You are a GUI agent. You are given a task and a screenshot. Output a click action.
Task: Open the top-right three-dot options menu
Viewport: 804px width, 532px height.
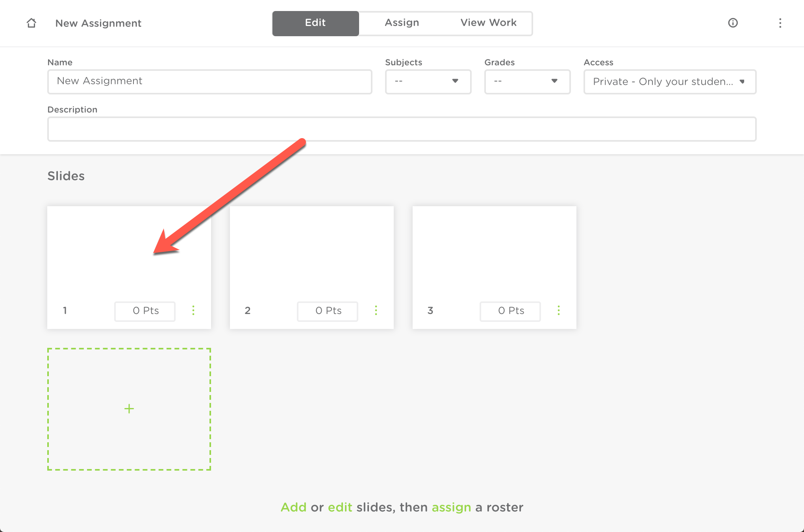tap(780, 23)
